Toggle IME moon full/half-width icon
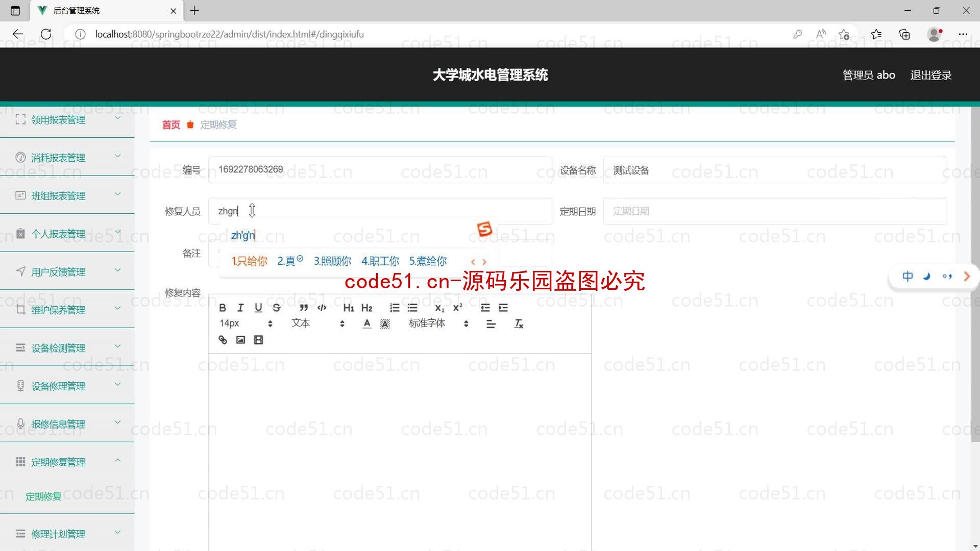Screen dimensions: 980x551 [927, 277]
